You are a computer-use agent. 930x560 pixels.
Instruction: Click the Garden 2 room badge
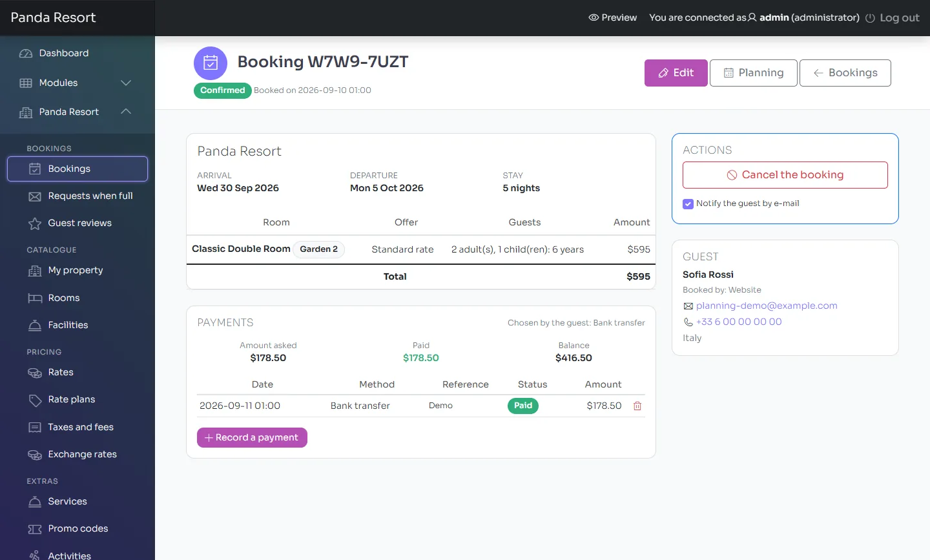pos(318,249)
